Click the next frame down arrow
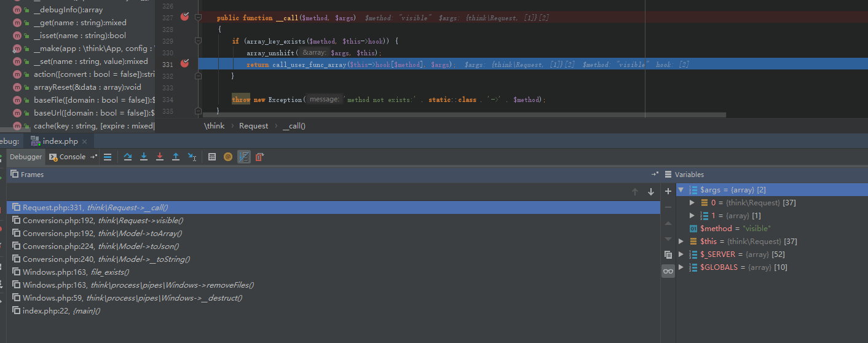The height and width of the screenshot is (343, 868). click(x=651, y=192)
